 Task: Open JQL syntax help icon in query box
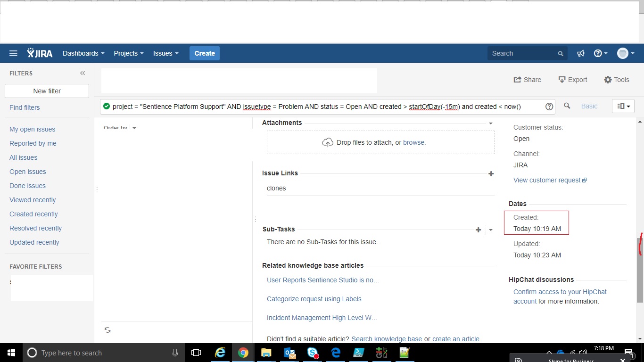(x=549, y=107)
